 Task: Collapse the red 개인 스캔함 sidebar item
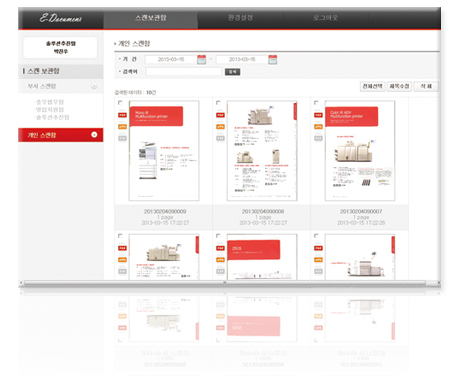click(94, 135)
